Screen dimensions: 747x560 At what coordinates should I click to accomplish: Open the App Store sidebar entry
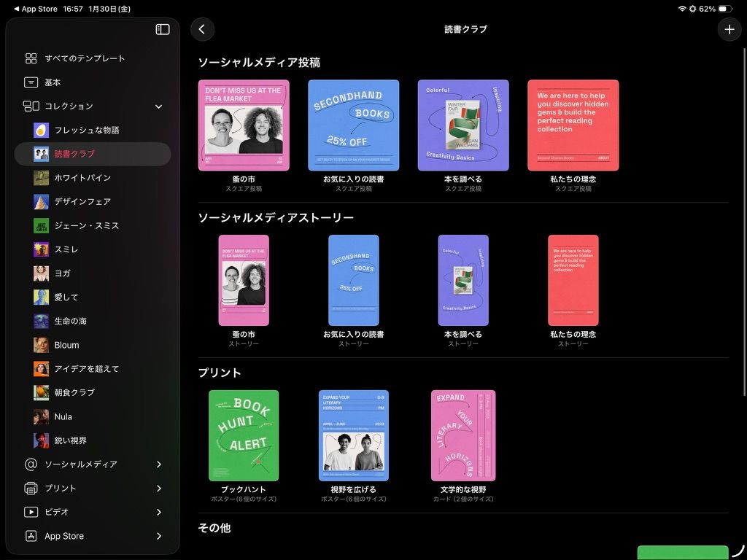pos(93,536)
